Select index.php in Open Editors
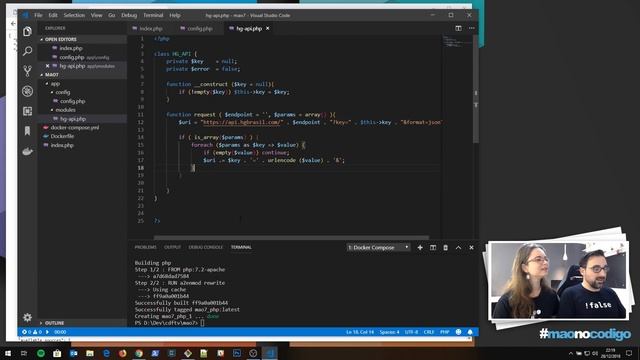Screen dimensions: 640x360 71,48
